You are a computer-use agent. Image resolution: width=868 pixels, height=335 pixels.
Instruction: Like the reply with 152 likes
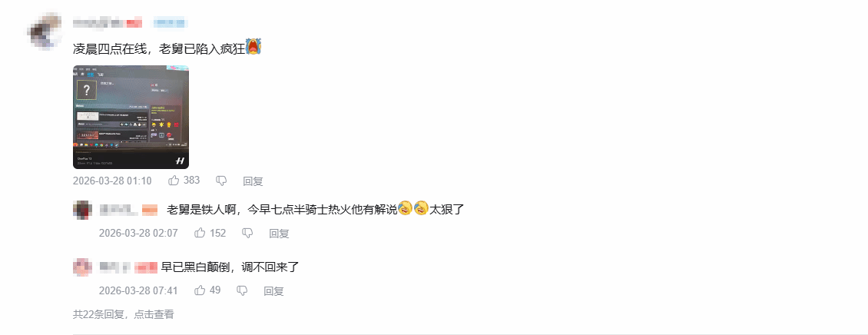[200, 233]
